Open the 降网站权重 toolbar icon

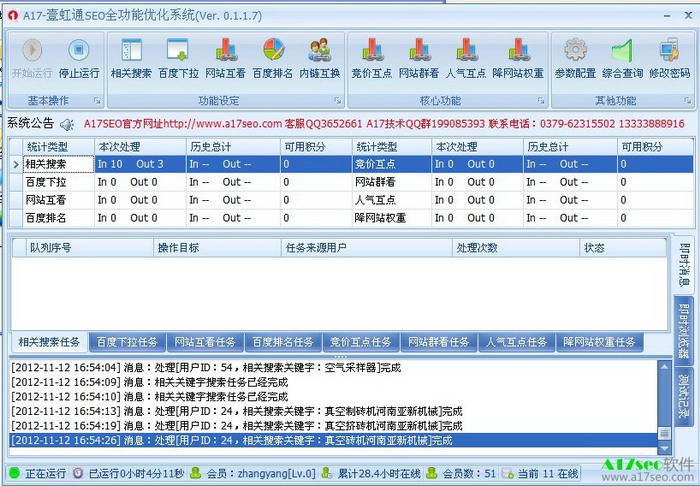(x=519, y=50)
